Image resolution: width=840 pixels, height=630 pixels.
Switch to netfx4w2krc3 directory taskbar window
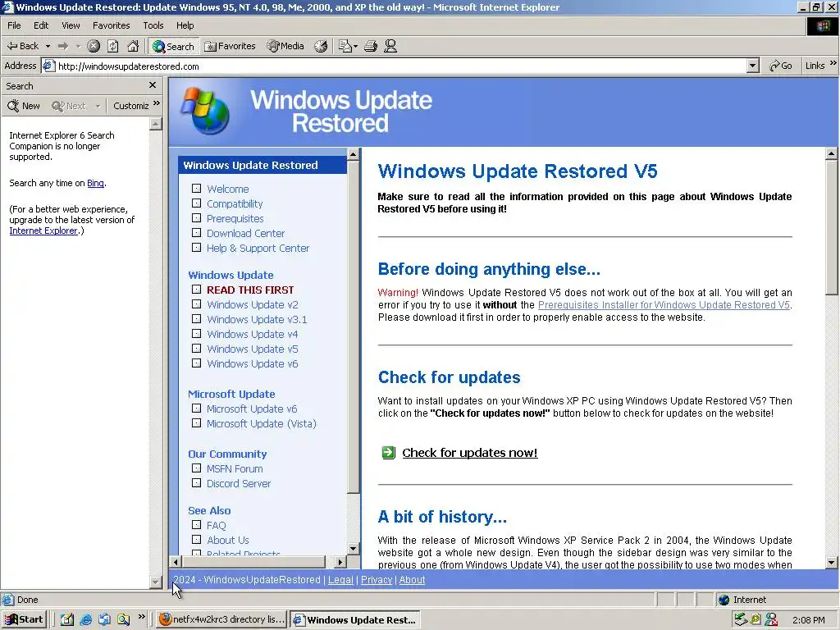click(221, 619)
